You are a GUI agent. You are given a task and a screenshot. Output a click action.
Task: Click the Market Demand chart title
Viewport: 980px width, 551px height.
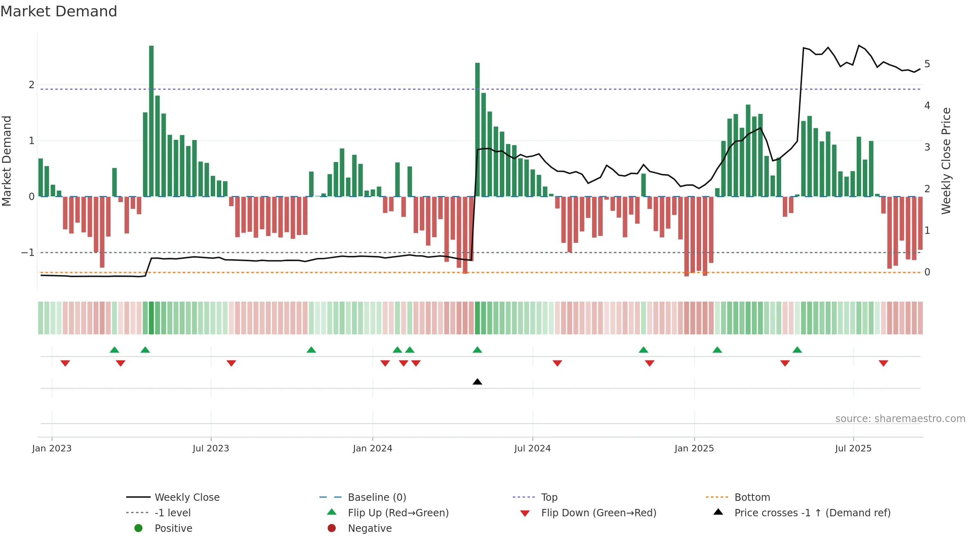59,11
